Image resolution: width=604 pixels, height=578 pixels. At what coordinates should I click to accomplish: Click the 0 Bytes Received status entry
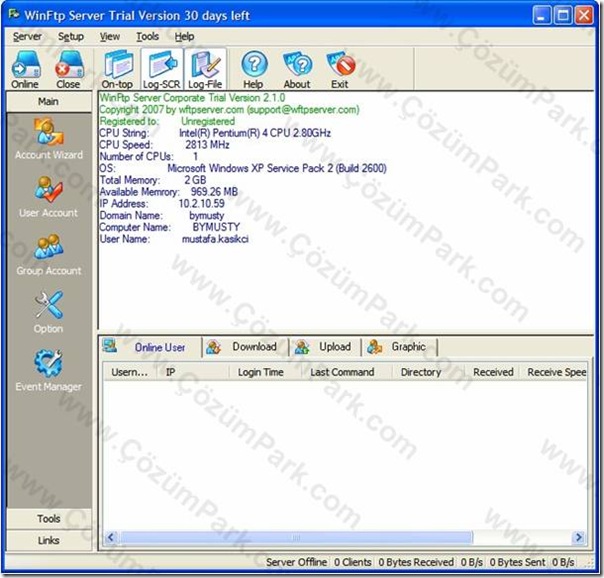pyautogui.click(x=416, y=562)
